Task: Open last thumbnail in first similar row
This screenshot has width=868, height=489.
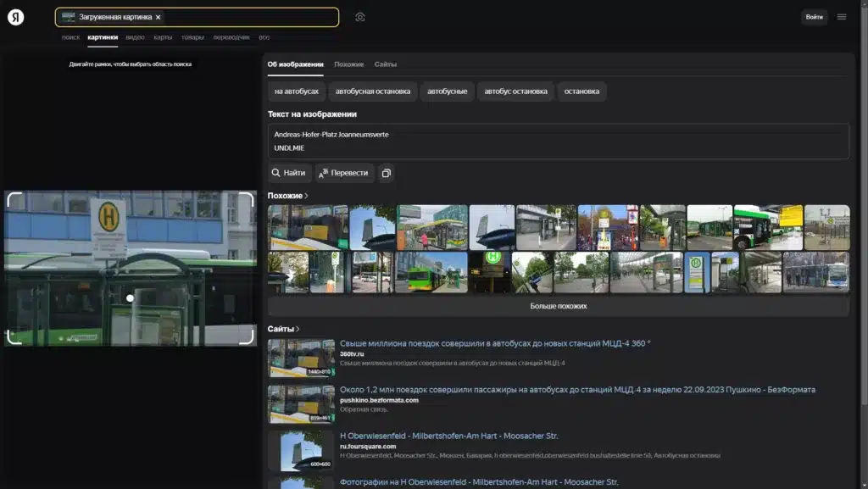Action: click(x=827, y=227)
